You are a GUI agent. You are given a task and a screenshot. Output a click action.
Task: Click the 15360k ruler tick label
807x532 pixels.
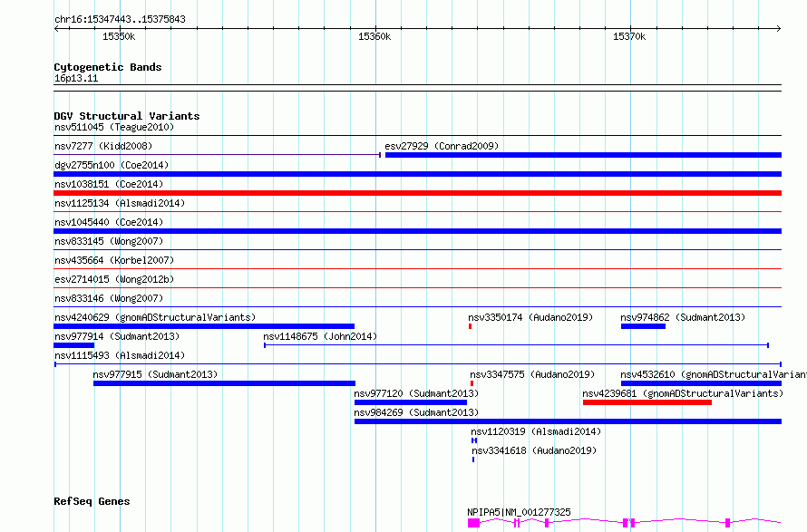374,36
